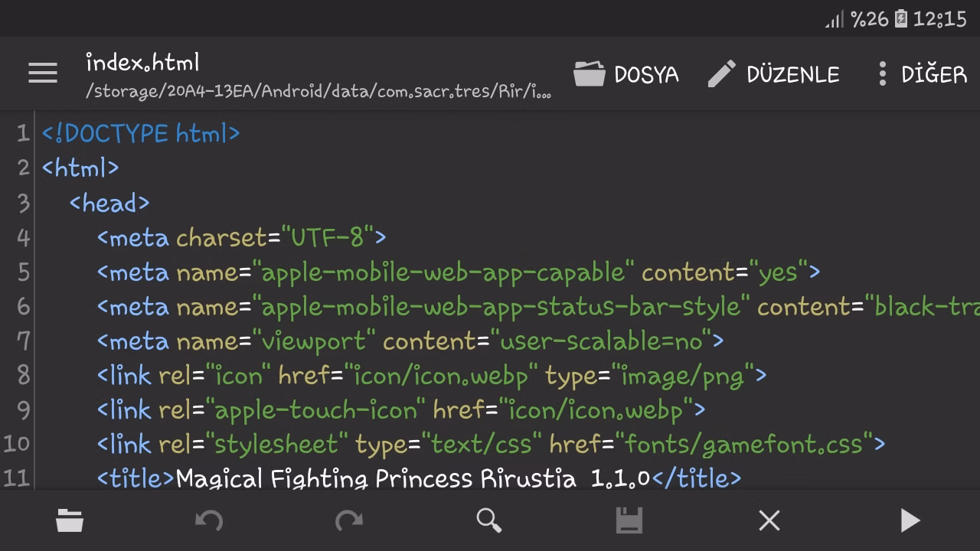
Task: Open the navigation drawer hamburger menu
Action: tap(43, 73)
